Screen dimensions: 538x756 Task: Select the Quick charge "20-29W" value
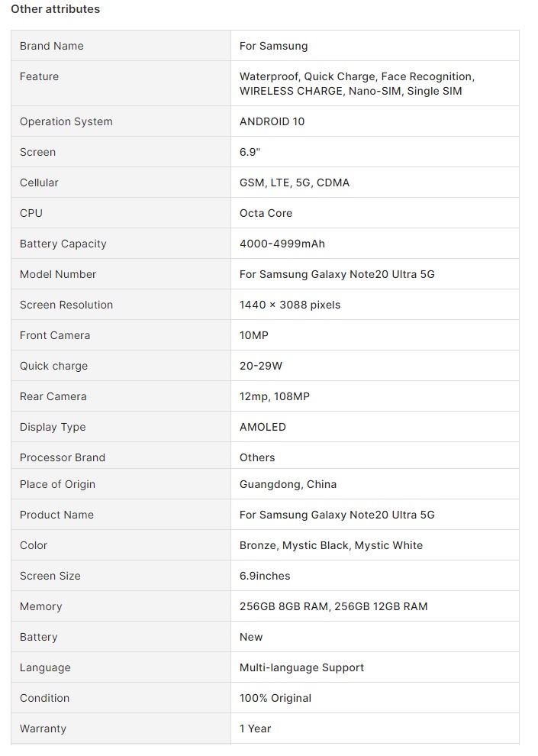click(x=260, y=366)
